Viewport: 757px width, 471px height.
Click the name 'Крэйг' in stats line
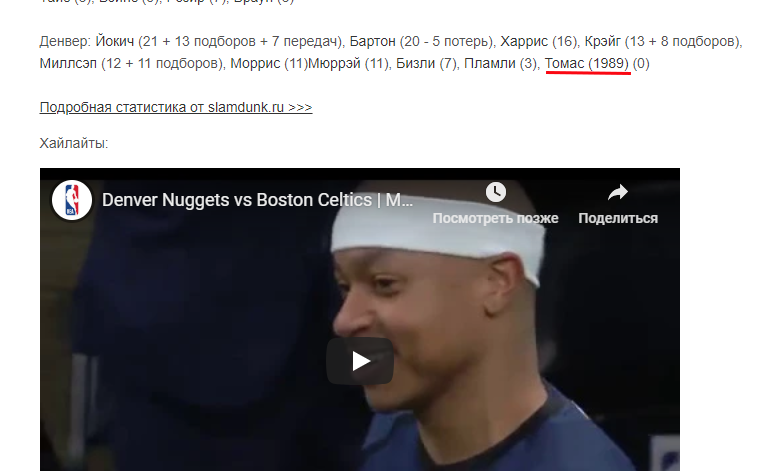[603, 42]
